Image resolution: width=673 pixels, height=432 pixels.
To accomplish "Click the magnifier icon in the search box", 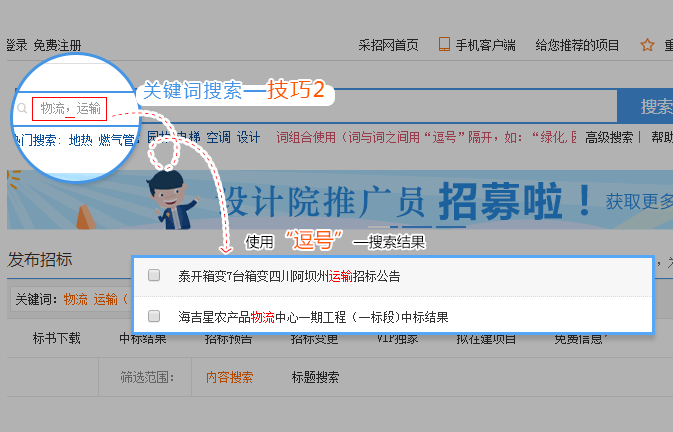I will 22,109.
